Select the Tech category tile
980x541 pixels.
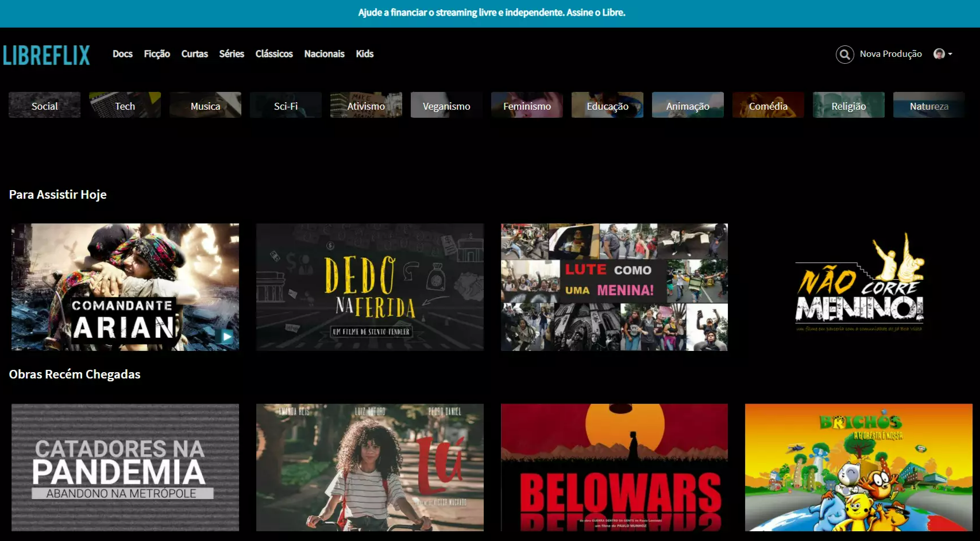click(x=125, y=105)
